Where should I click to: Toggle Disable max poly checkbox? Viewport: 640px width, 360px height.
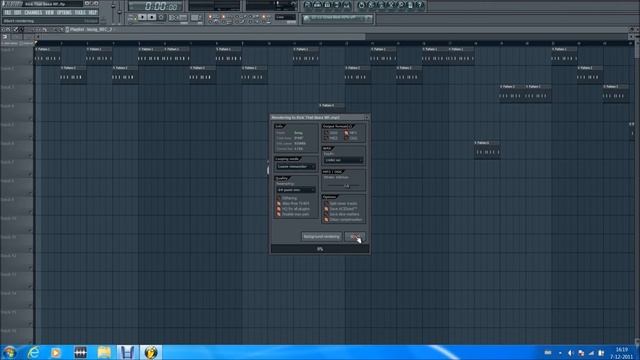tap(279, 214)
